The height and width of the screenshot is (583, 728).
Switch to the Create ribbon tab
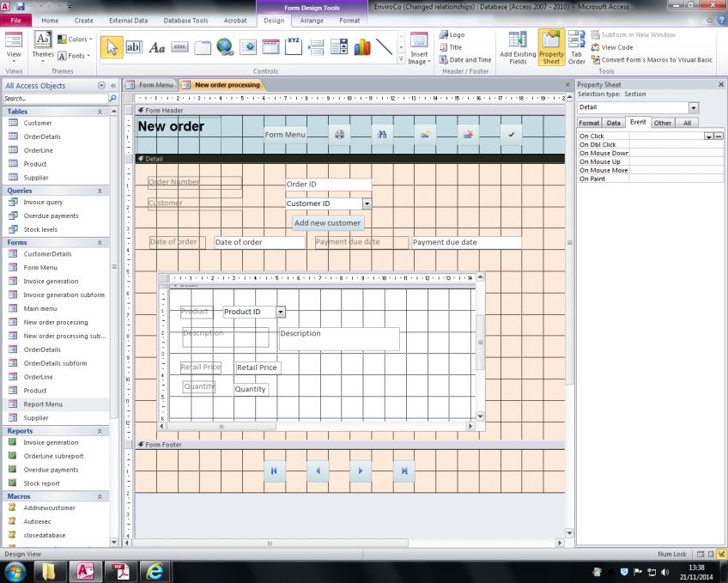83,21
